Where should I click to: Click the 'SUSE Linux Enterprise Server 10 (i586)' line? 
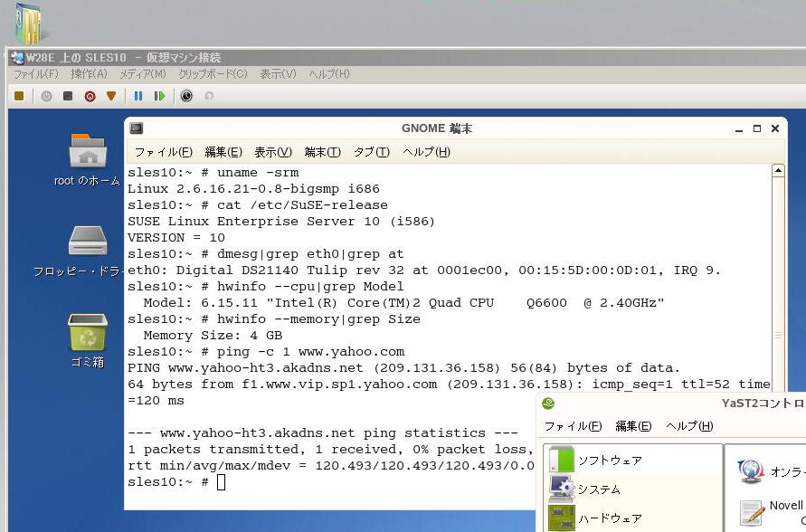[281, 222]
